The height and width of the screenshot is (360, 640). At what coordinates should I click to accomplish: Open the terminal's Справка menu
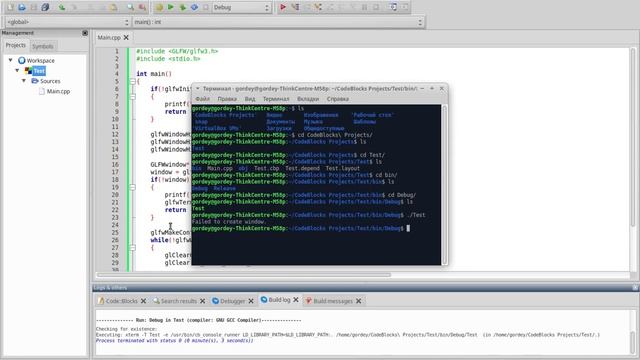(338, 99)
